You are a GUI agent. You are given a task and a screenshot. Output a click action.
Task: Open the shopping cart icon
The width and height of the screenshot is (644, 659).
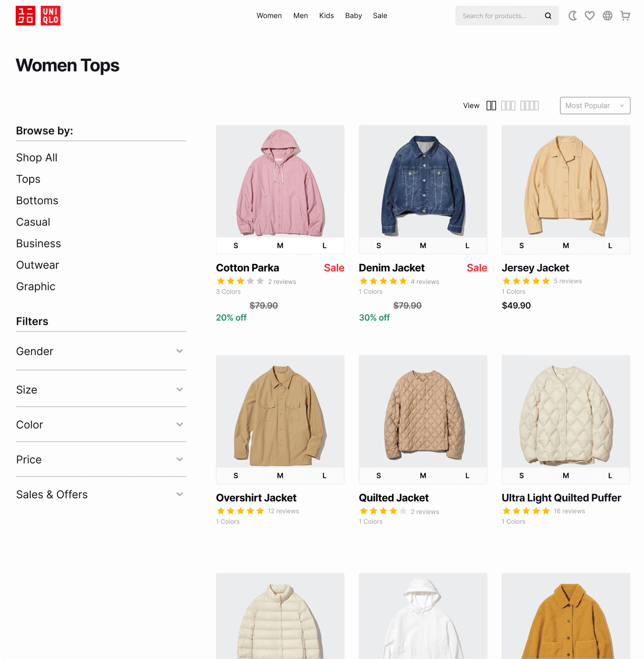click(x=625, y=16)
